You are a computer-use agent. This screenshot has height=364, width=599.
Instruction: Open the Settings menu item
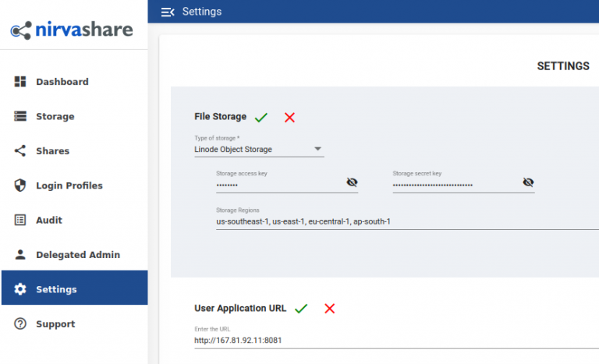point(75,288)
